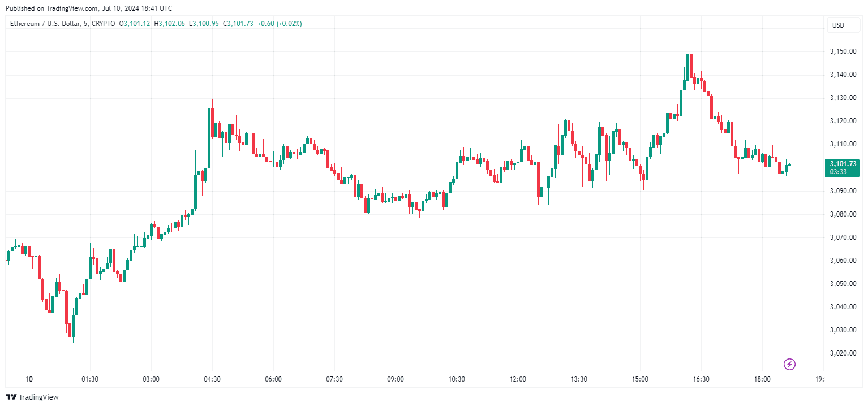868x407 pixels.
Task: Click the 18:00 time axis label
Action: point(762,379)
